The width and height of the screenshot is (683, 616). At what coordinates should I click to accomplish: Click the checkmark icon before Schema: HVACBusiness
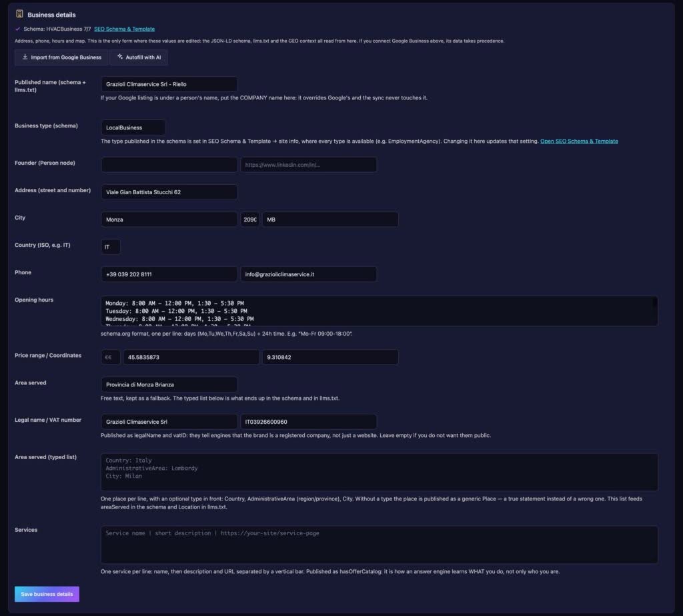[17, 29]
